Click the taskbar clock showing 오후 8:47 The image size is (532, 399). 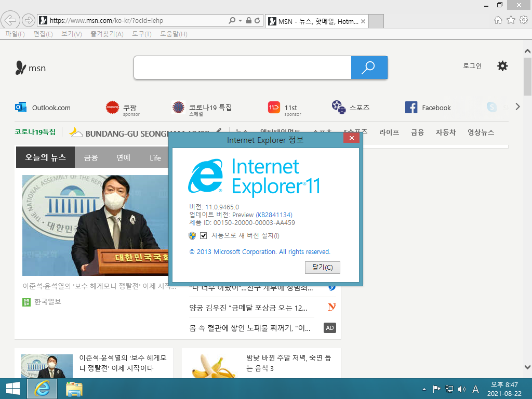504,389
